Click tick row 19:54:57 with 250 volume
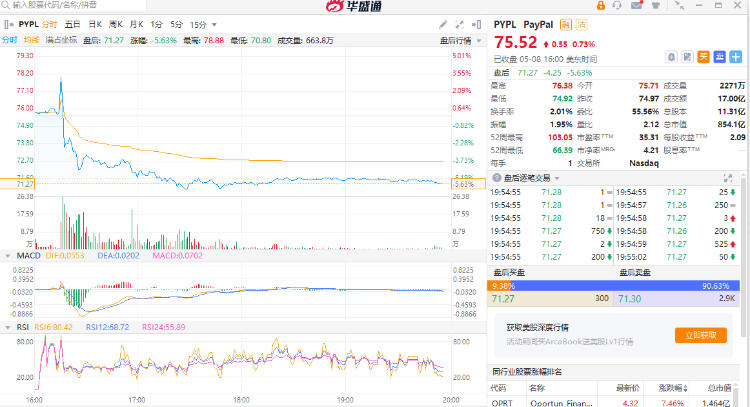 point(676,205)
